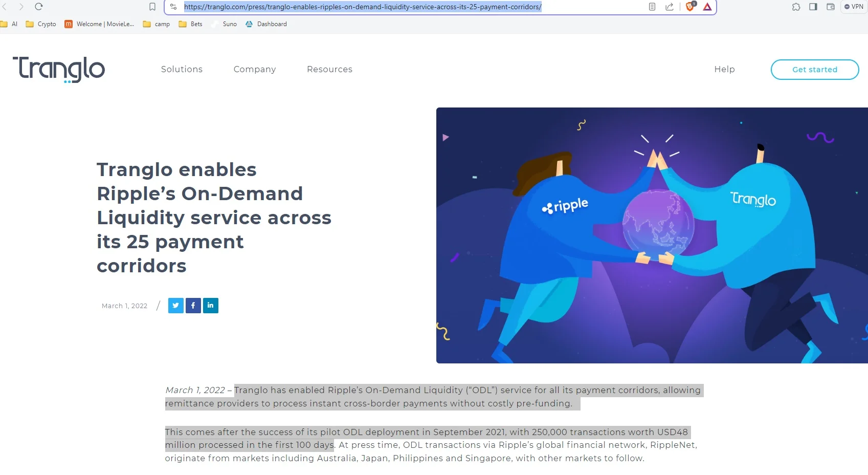868x475 pixels.
Task: Share article on LinkedIn
Action: coord(211,306)
